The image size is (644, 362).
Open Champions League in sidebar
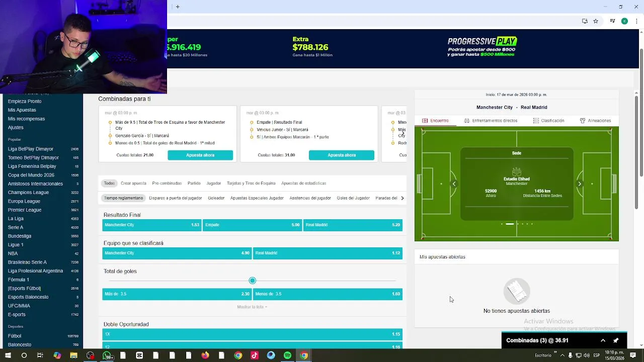[x=28, y=192]
